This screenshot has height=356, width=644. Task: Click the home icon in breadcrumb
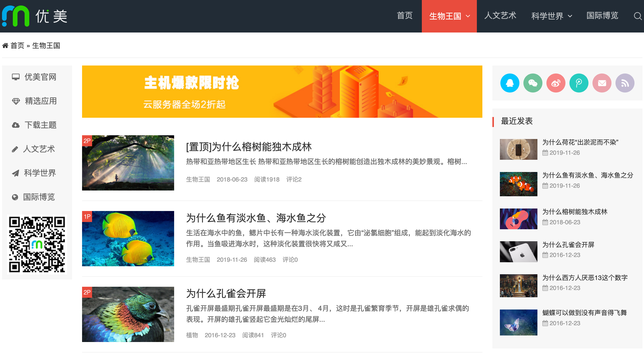tap(5, 45)
